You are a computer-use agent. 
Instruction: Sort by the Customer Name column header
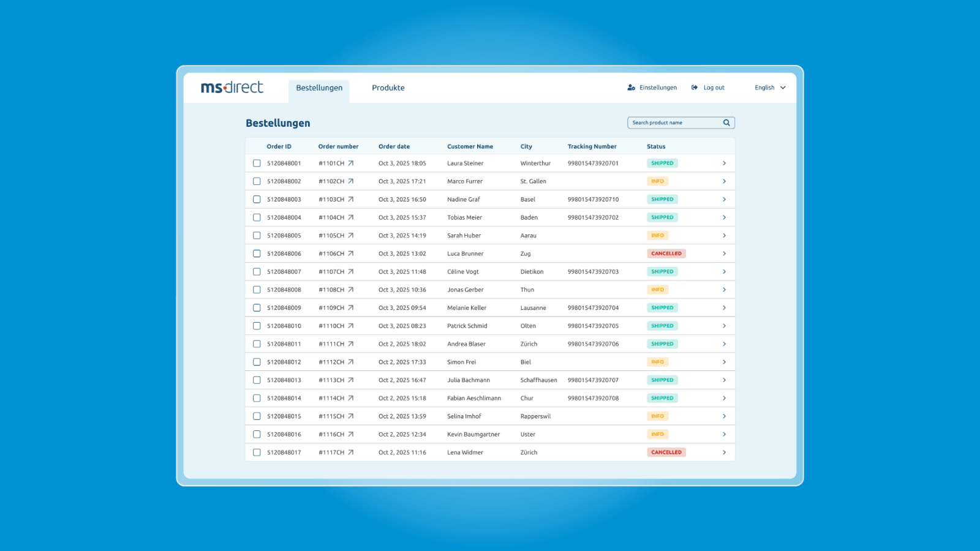[470, 146]
